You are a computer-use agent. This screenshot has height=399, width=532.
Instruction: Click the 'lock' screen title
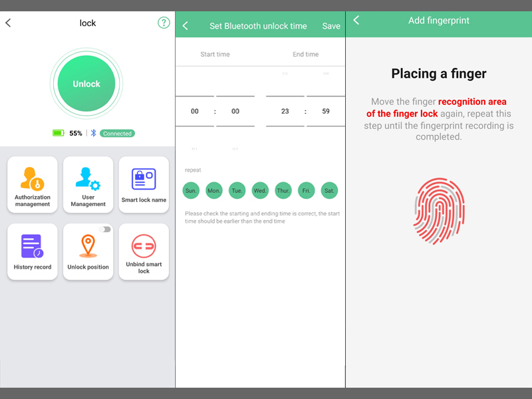[88, 23]
